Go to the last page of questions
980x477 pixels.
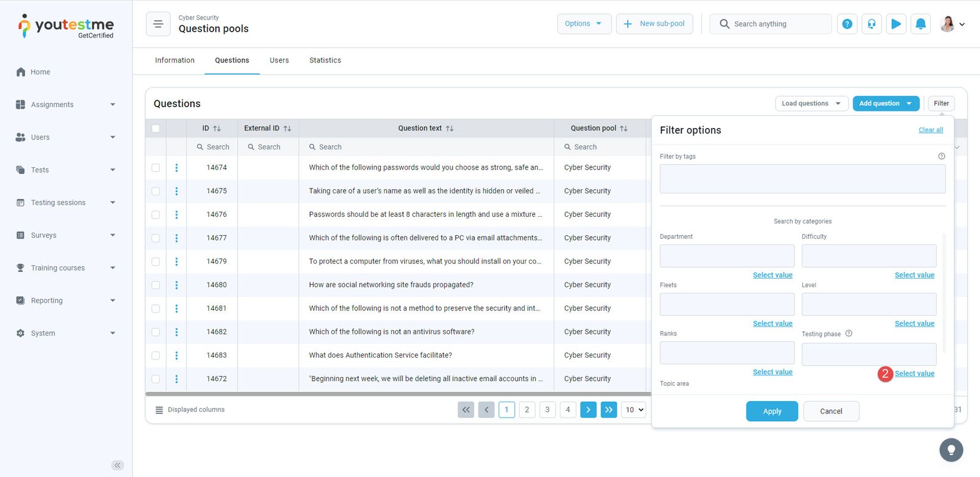pos(609,410)
